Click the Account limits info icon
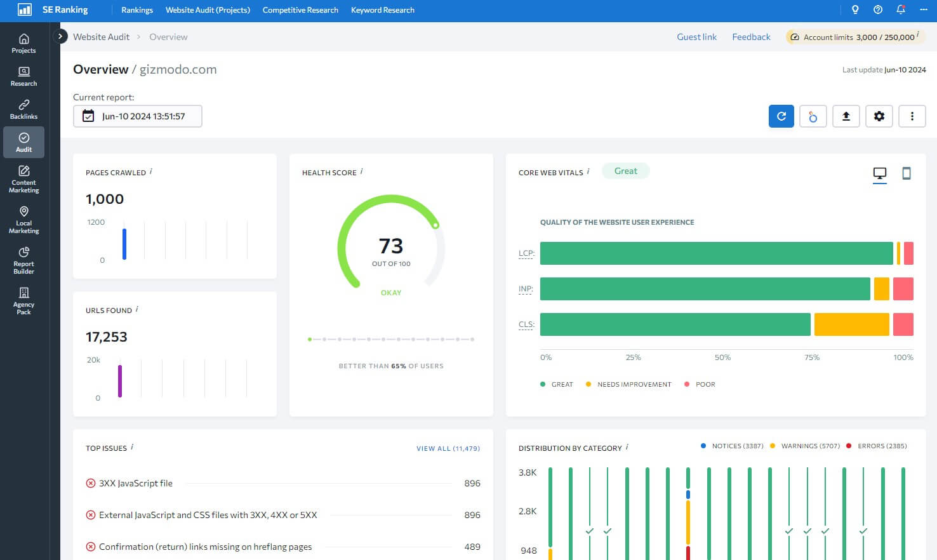This screenshot has height=560, width=937. pos(918,35)
